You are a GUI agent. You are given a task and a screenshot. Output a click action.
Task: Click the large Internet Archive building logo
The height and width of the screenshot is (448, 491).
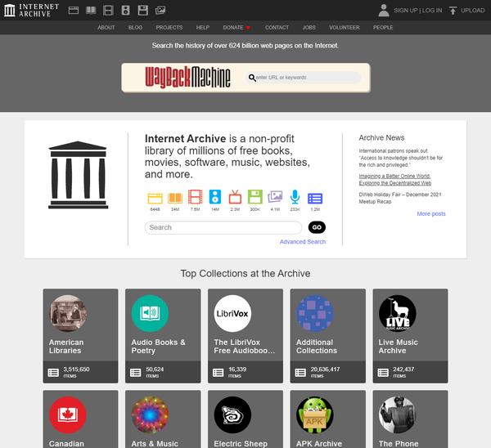78,175
